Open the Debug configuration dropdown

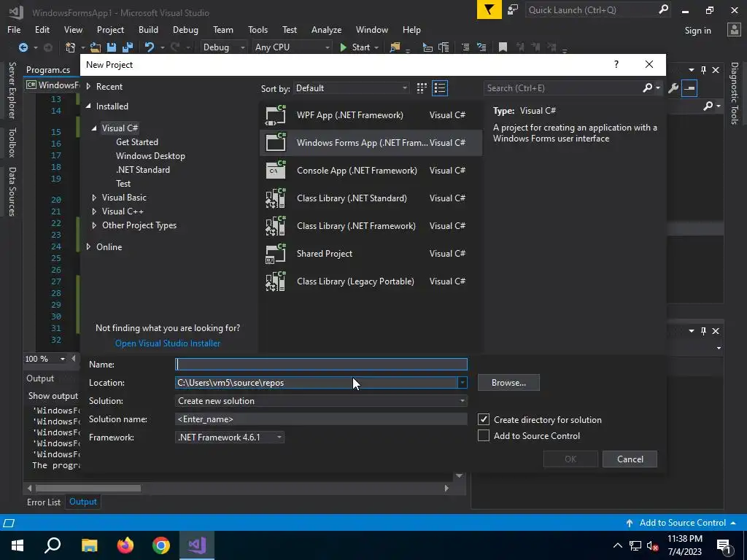(223, 47)
